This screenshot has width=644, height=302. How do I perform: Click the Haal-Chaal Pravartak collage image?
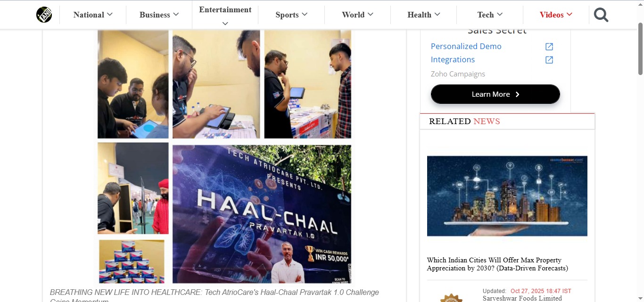click(x=224, y=157)
